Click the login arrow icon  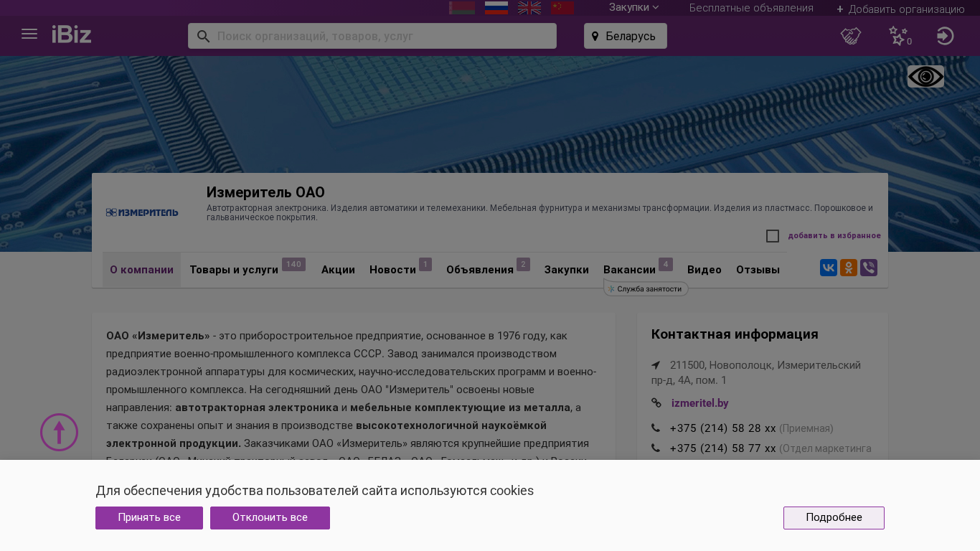(946, 36)
